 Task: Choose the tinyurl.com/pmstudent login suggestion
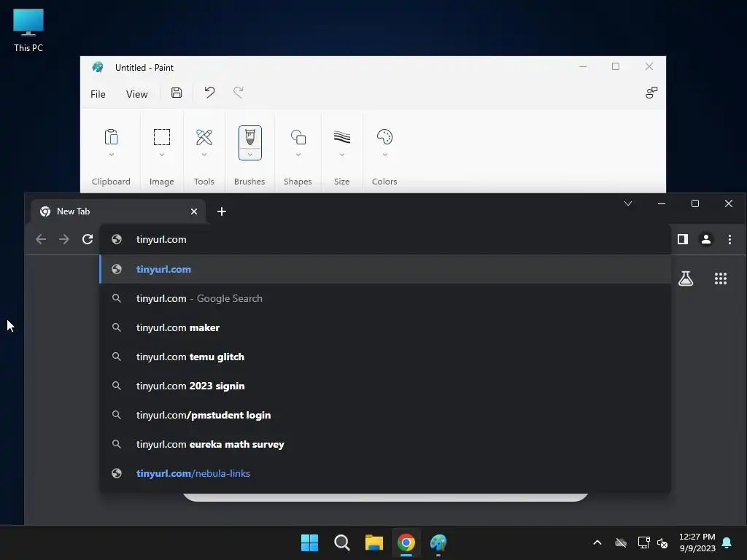click(x=385, y=415)
